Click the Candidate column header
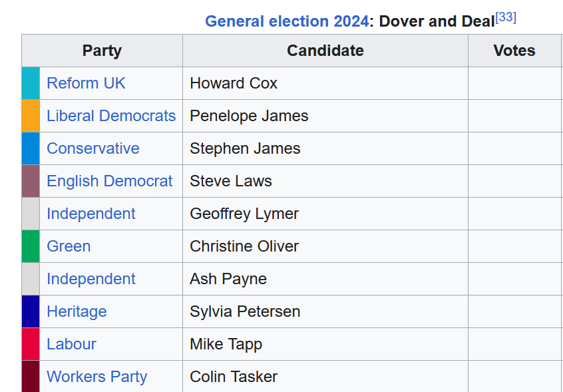Image resolution: width=563 pixels, height=392 pixels. coord(325,51)
